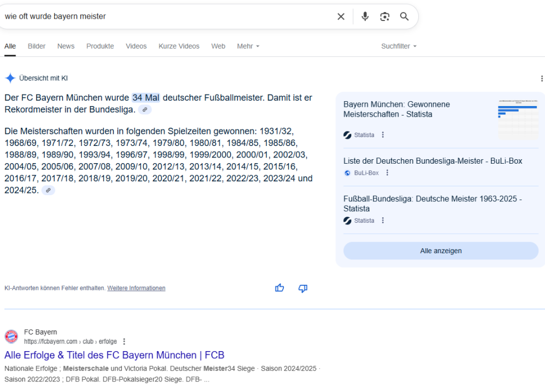Click the FC Bayern favicon
The image size is (545, 392).
[x=13, y=336]
